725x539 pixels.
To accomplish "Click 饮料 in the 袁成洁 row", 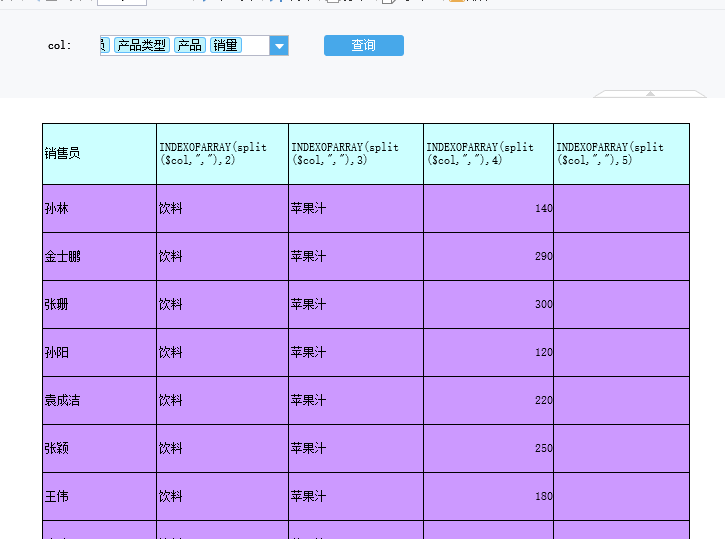I will (x=222, y=401).
